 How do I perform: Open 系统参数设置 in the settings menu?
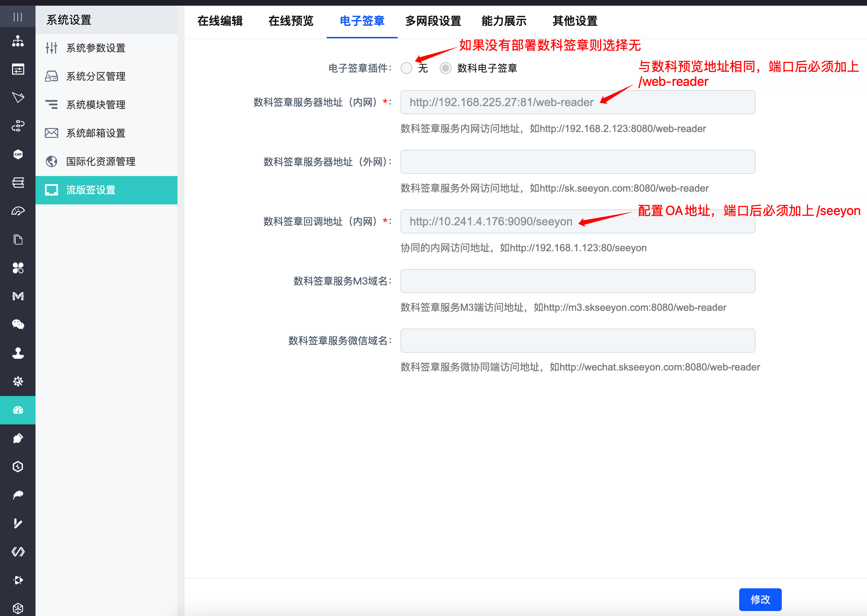click(x=96, y=48)
